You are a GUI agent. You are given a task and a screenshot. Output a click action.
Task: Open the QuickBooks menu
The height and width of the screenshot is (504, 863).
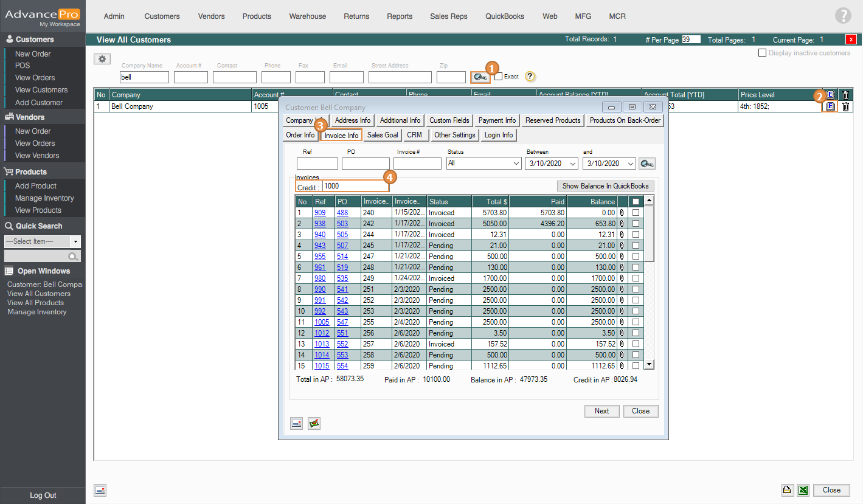point(504,16)
